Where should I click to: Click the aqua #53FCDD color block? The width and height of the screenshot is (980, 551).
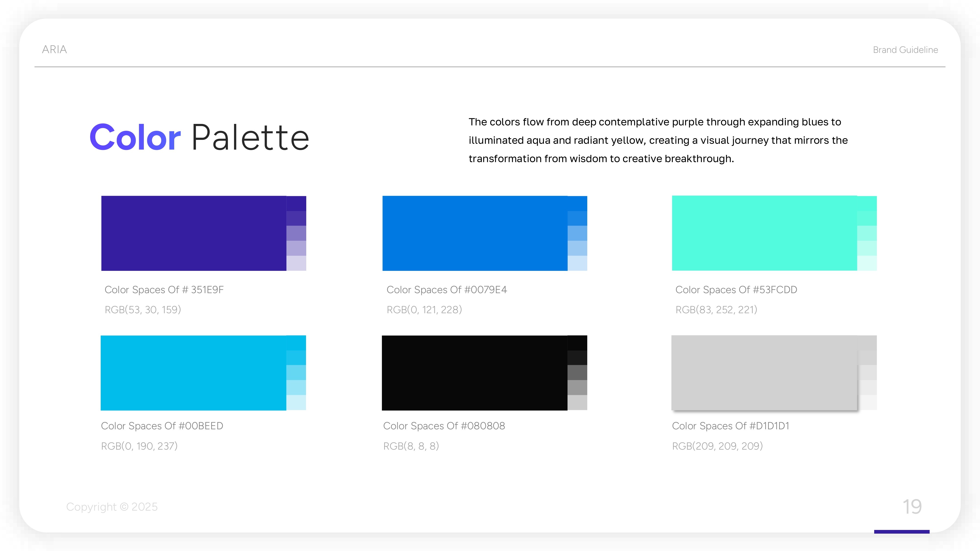point(764,233)
